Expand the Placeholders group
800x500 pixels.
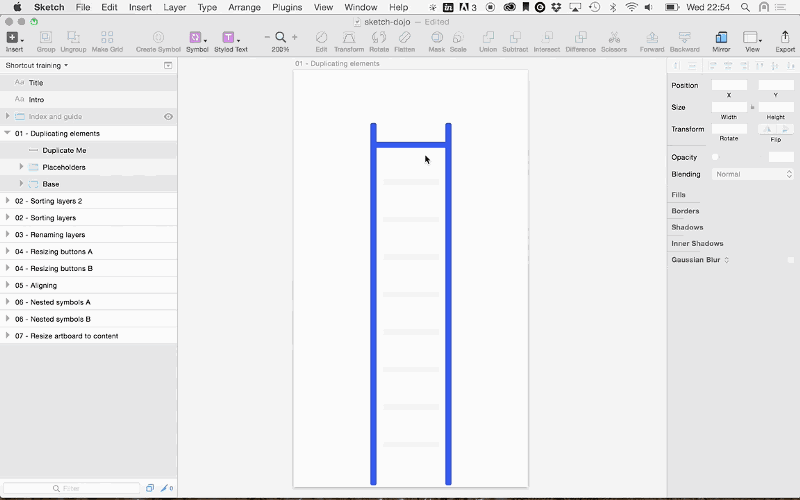point(21,167)
